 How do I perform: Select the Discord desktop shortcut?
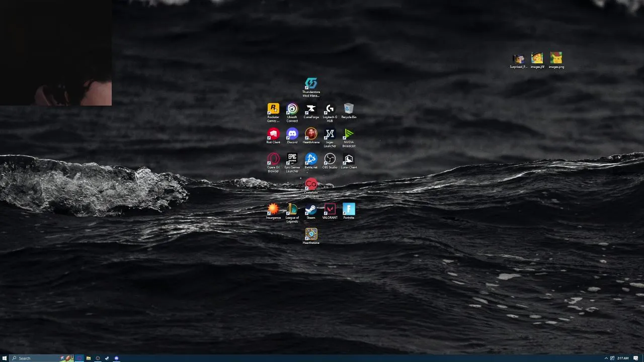[292, 136]
